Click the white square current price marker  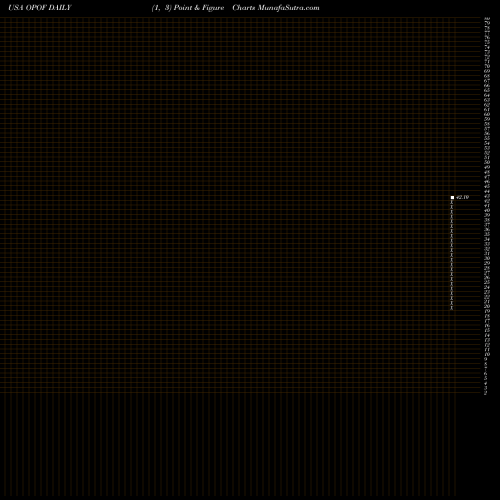452,197
